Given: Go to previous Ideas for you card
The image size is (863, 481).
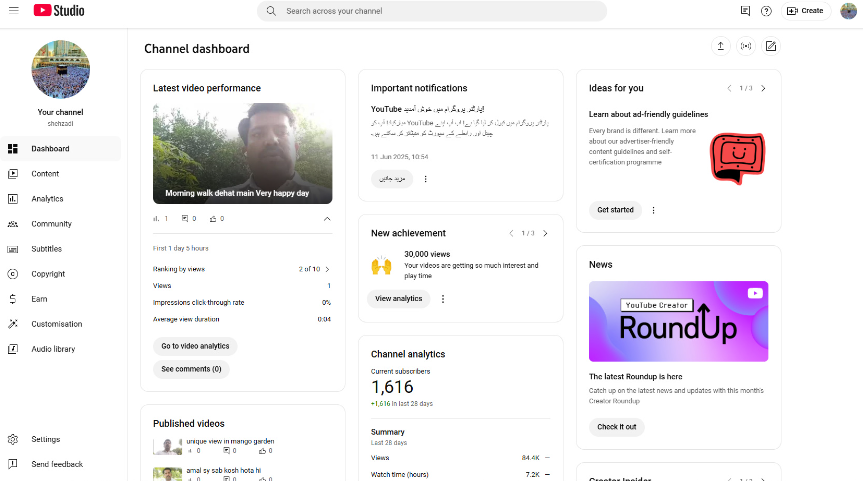Looking at the screenshot, I should pyautogui.click(x=729, y=88).
